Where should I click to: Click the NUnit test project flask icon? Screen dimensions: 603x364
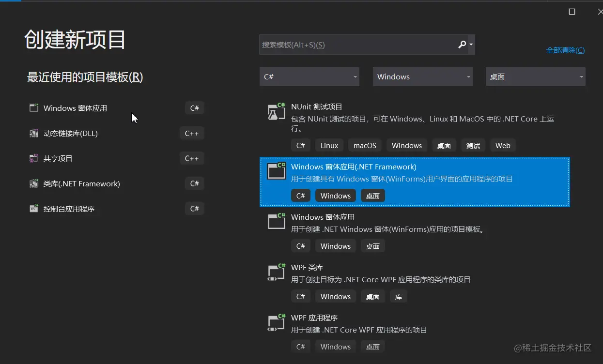[277, 111]
